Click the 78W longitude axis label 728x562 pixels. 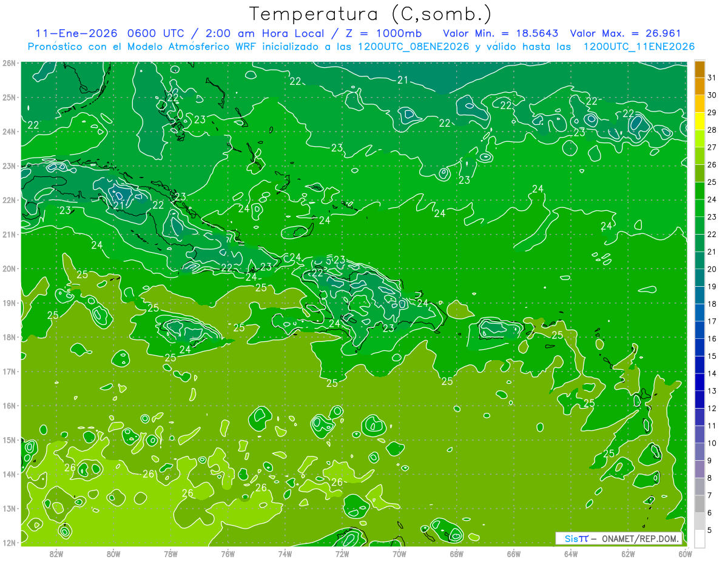170,554
